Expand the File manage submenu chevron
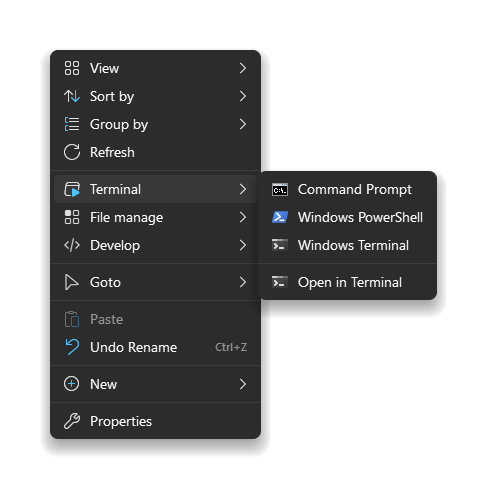The height and width of the screenshot is (489, 487). point(243,217)
